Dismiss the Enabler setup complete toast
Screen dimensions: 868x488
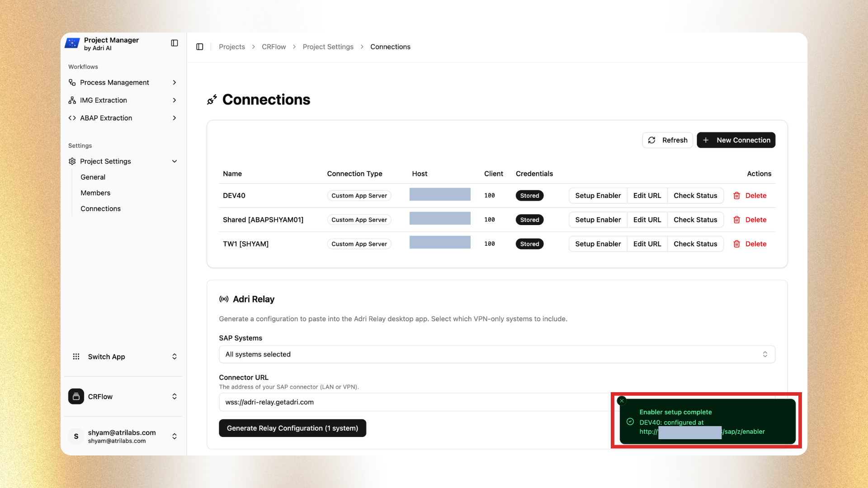click(x=622, y=401)
